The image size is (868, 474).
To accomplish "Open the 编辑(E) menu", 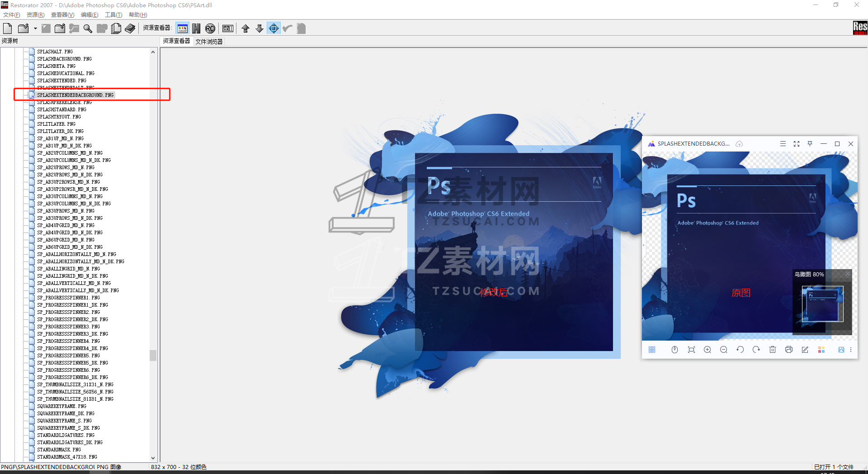I will point(90,15).
